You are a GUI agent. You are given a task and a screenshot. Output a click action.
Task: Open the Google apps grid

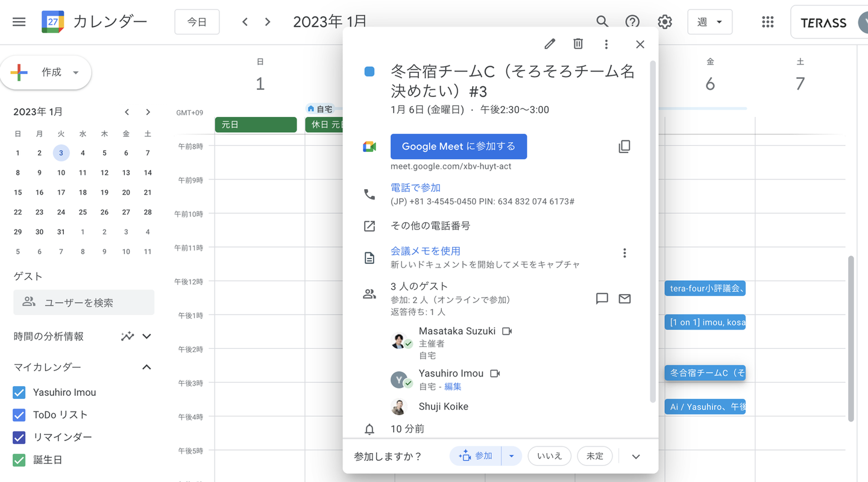click(767, 22)
